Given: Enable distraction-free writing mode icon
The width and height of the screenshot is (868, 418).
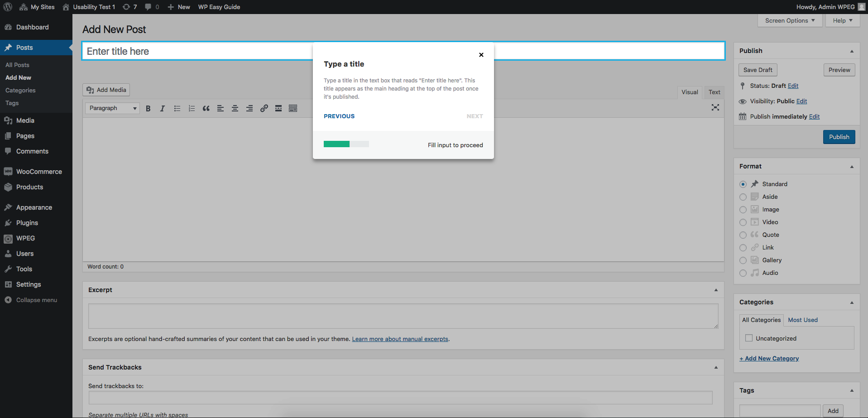Looking at the screenshot, I should 715,107.
